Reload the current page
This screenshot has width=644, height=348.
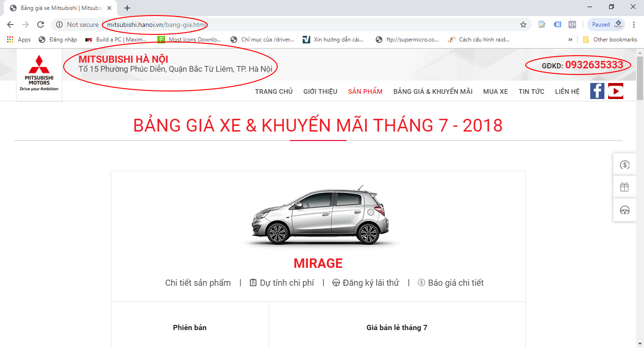tap(41, 25)
